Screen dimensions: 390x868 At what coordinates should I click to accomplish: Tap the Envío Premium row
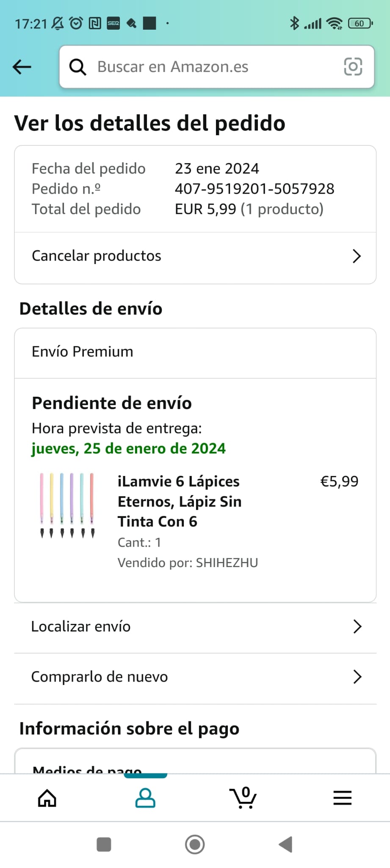pyautogui.click(x=83, y=352)
